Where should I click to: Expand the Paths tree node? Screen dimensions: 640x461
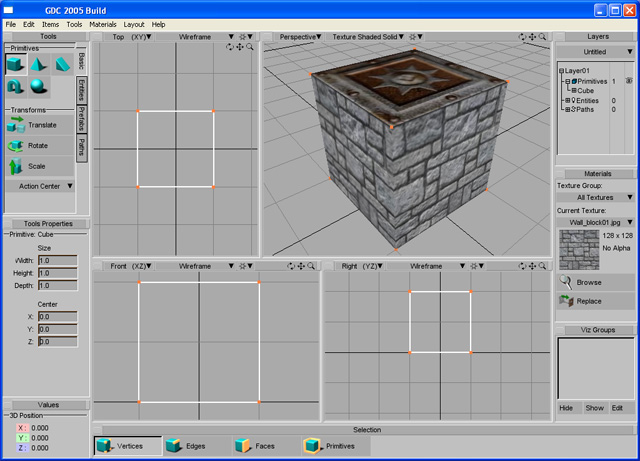pos(567,109)
